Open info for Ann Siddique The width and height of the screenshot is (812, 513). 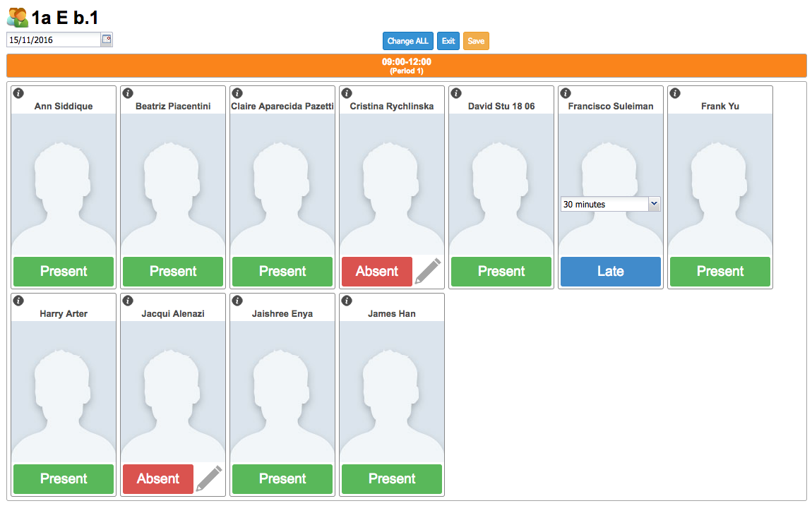click(18, 92)
